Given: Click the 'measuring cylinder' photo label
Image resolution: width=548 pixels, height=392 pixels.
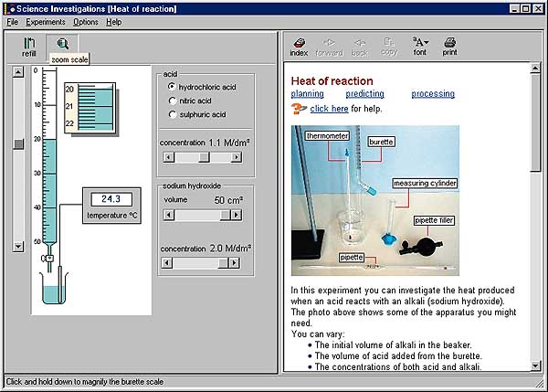Looking at the screenshot, I should pyautogui.click(x=425, y=184).
